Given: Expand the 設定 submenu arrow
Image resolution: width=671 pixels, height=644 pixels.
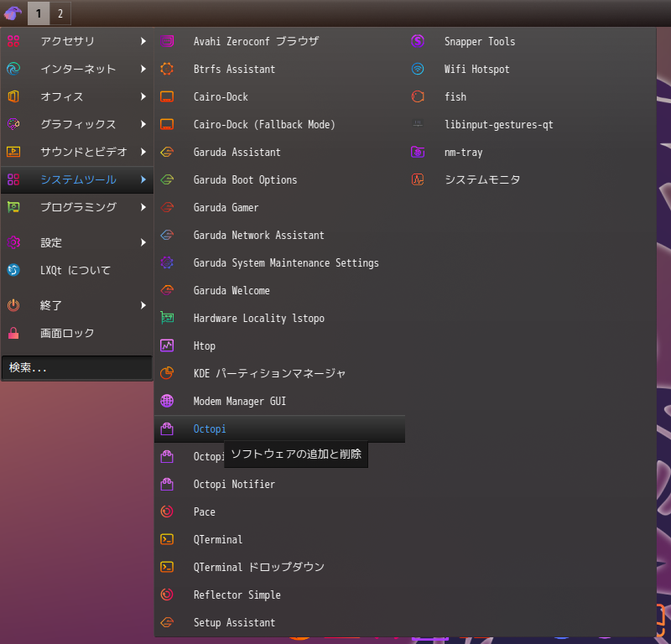Looking at the screenshot, I should (143, 242).
